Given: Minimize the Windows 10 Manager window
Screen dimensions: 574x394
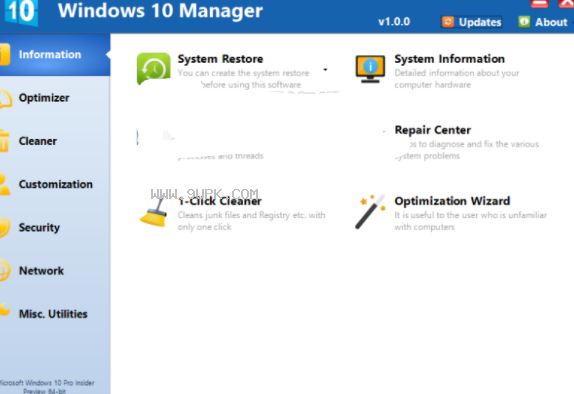Looking at the screenshot, I should click(x=539, y=3).
